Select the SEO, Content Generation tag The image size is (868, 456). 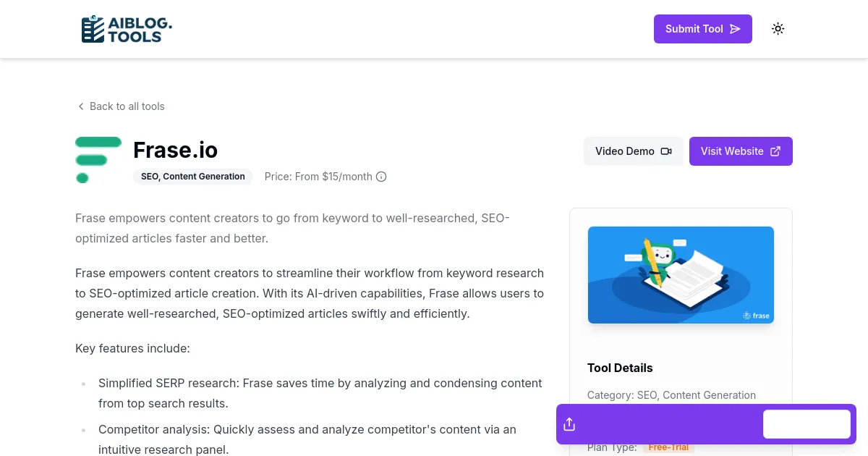point(192,177)
